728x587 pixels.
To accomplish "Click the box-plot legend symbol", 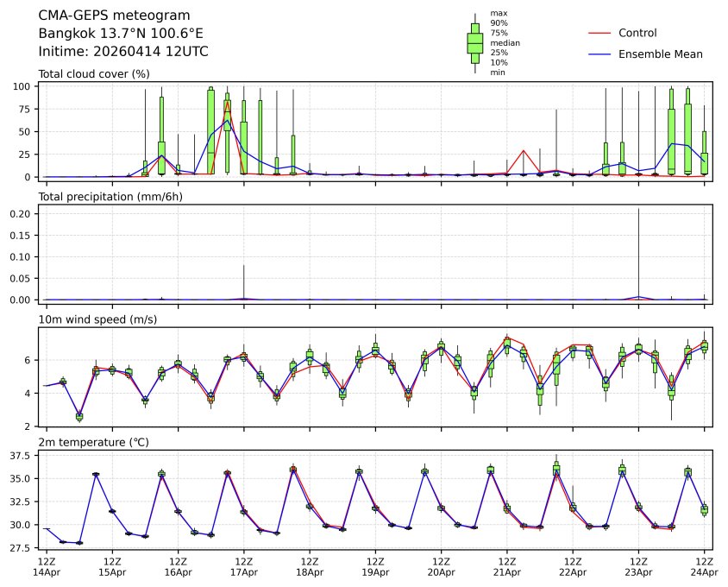I will [x=474, y=43].
